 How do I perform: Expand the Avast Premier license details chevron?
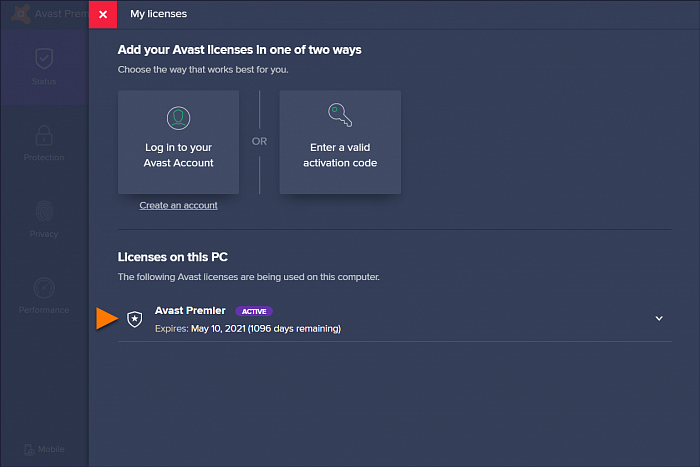pyautogui.click(x=659, y=318)
